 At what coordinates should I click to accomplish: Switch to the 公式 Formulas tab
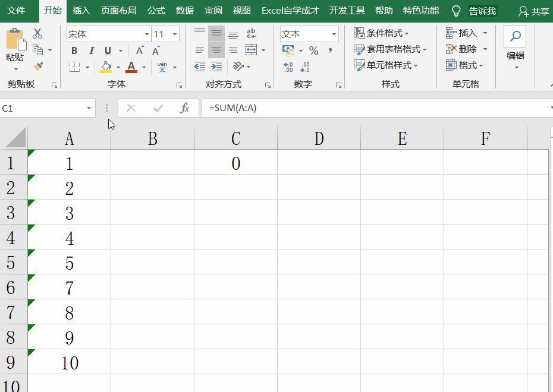tap(156, 11)
